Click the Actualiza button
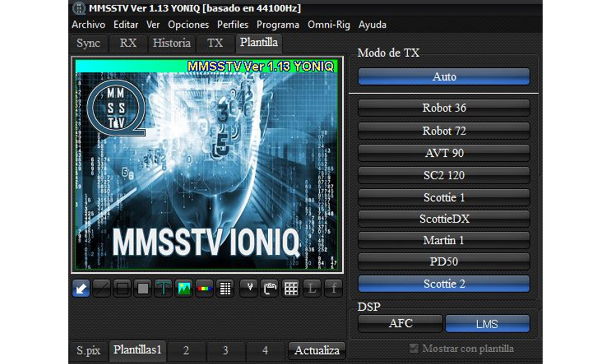 pos(317,351)
